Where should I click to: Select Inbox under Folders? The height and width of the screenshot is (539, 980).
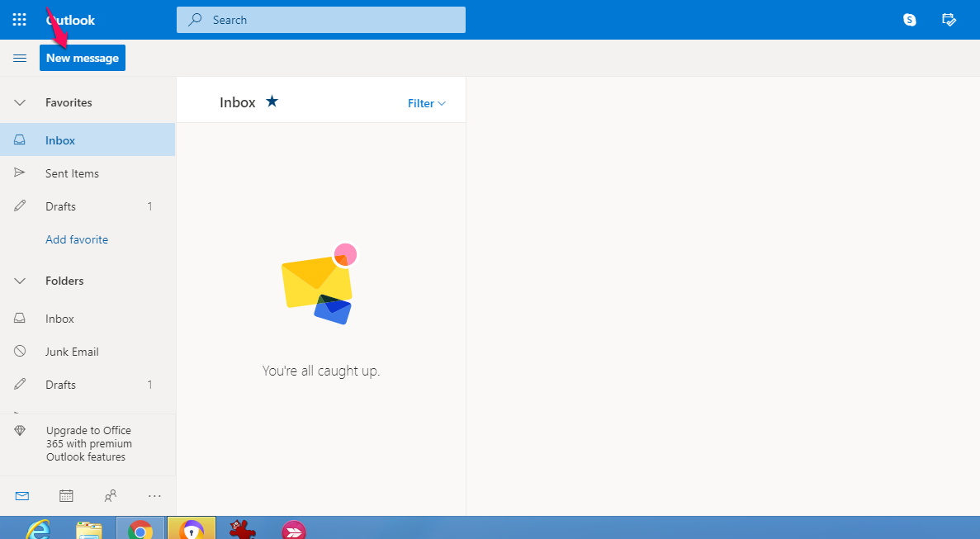click(88, 319)
